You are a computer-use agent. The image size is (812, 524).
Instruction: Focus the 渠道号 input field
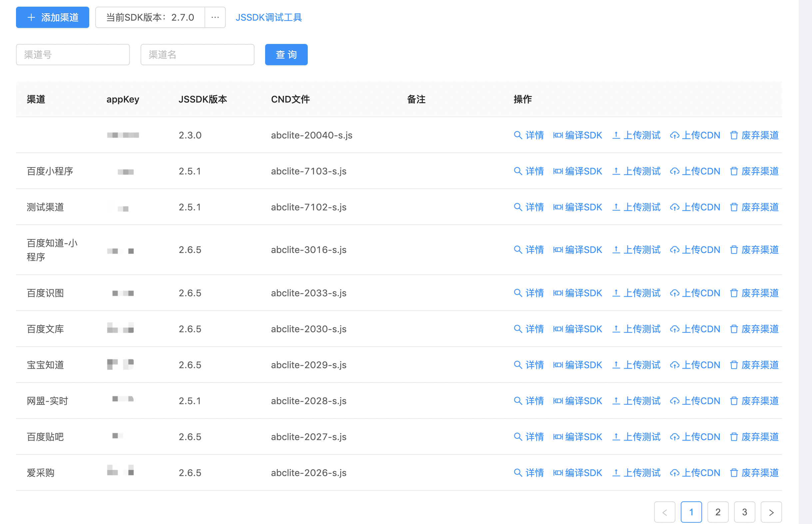click(73, 55)
